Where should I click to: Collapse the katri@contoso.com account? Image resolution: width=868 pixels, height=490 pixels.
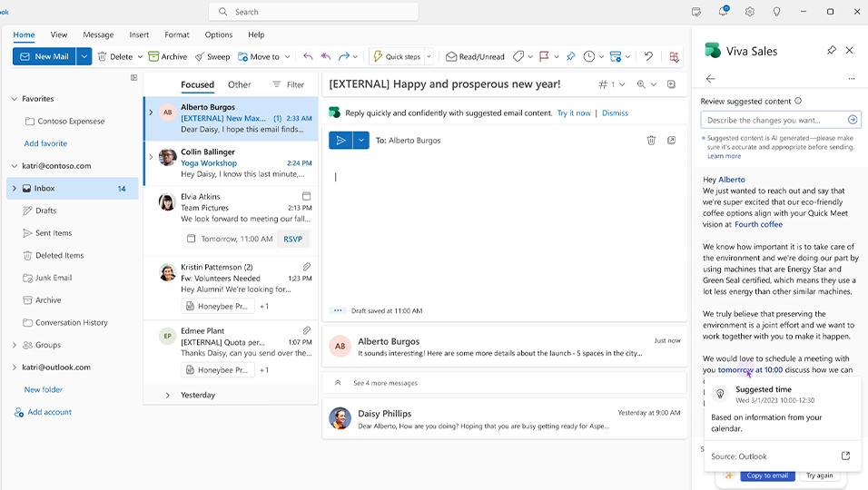tap(15, 166)
